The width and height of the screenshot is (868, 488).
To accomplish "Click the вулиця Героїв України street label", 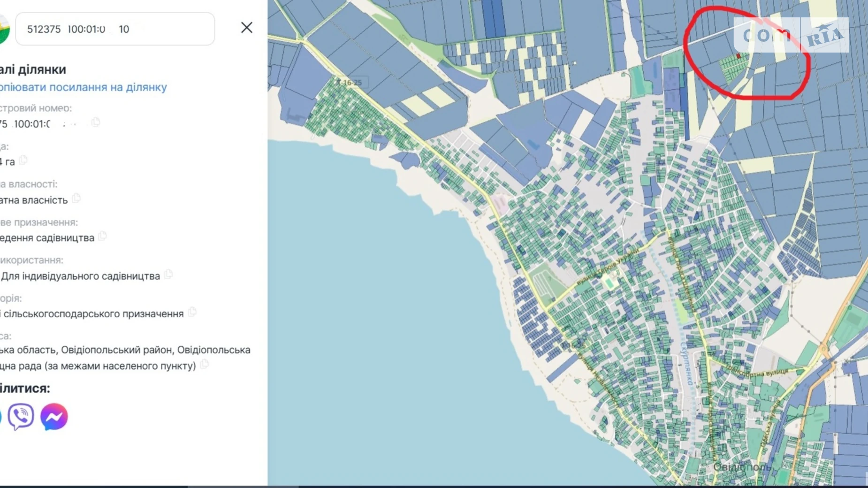I will tap(606, 267).
